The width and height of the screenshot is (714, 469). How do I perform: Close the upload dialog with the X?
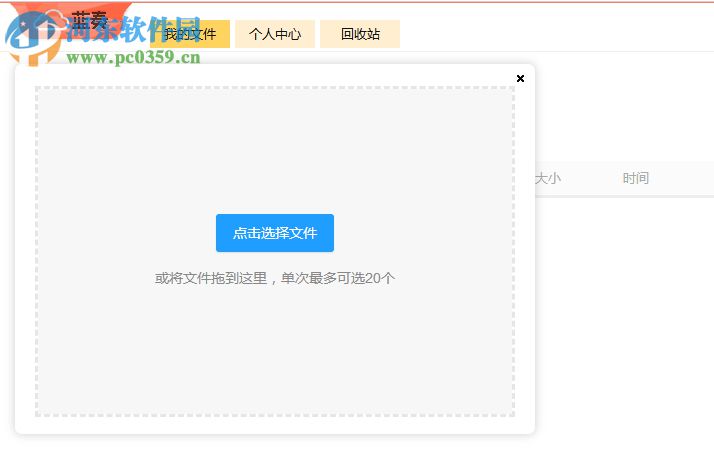(x=520, y=78)
